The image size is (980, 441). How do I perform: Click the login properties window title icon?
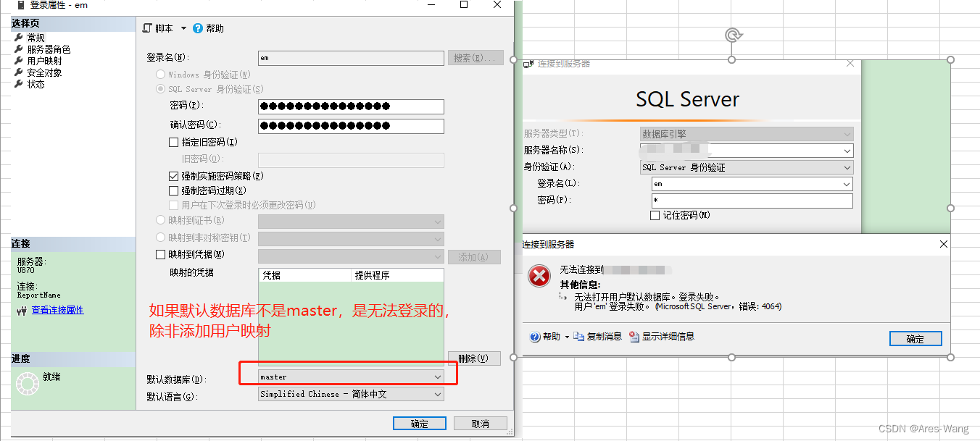point(20,4)
